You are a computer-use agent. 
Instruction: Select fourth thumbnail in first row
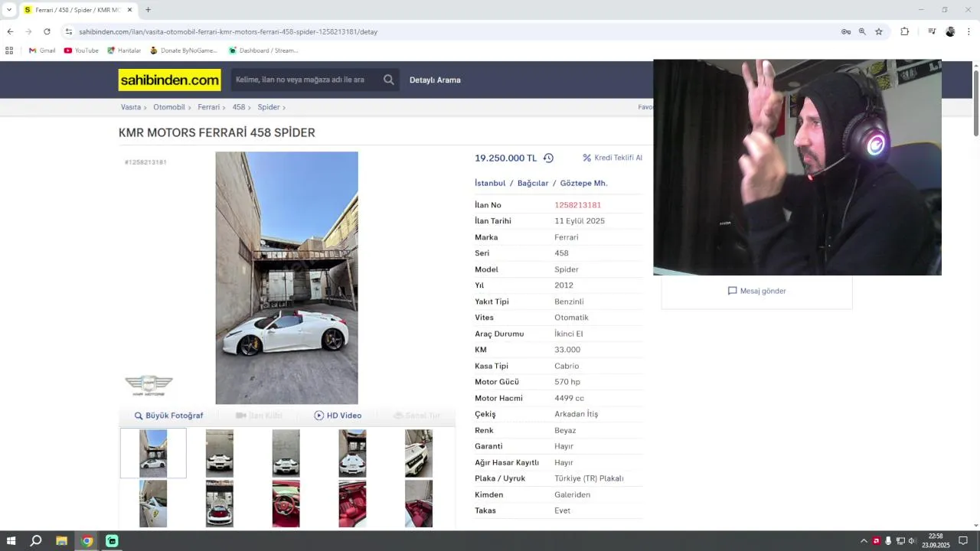click(x=352, y=453)
